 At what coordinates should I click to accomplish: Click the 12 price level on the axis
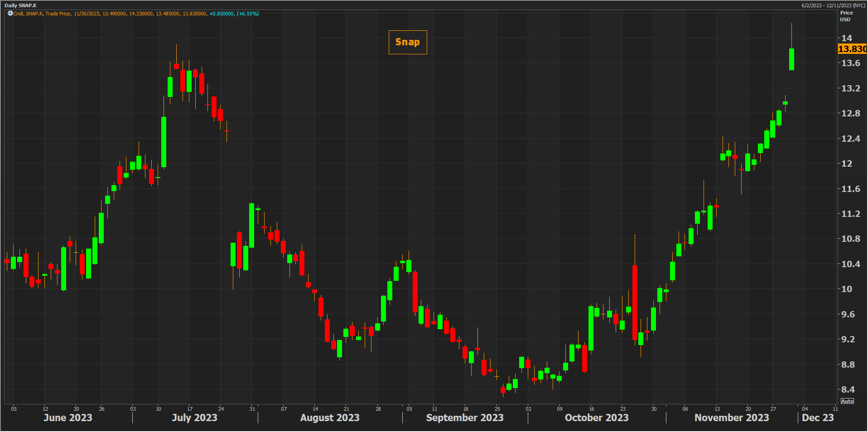click(846, 163)
